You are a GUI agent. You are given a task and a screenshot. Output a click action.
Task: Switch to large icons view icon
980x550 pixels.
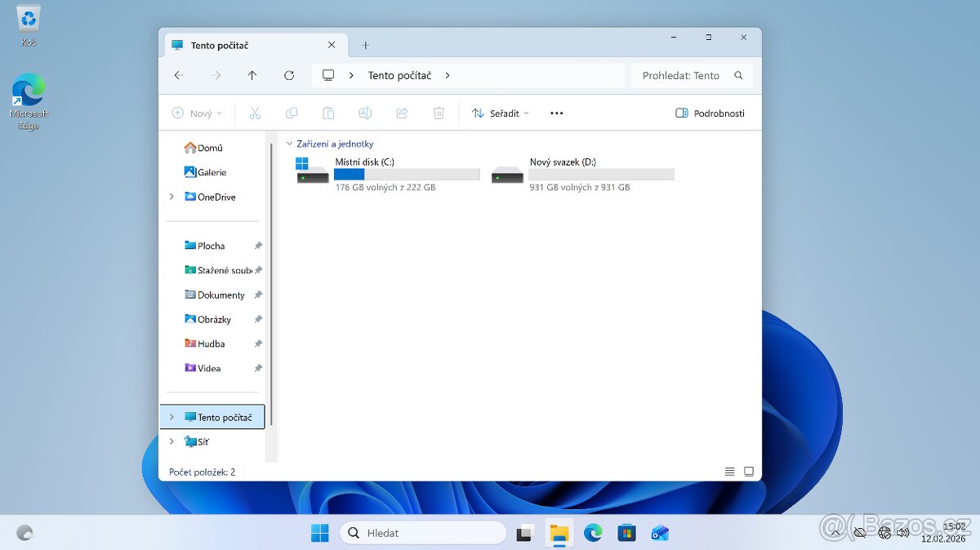748,472
